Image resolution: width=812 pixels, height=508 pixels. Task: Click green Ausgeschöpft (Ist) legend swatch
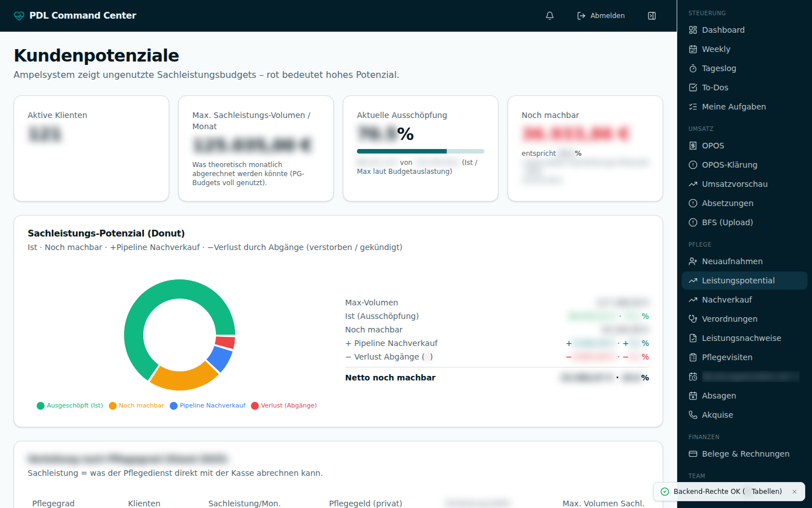tap(41, 406)
